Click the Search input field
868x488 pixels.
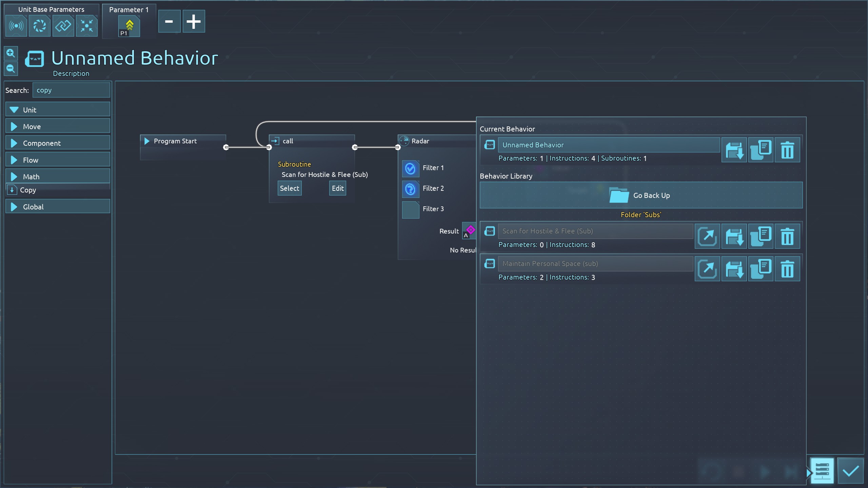coord(71,90)
